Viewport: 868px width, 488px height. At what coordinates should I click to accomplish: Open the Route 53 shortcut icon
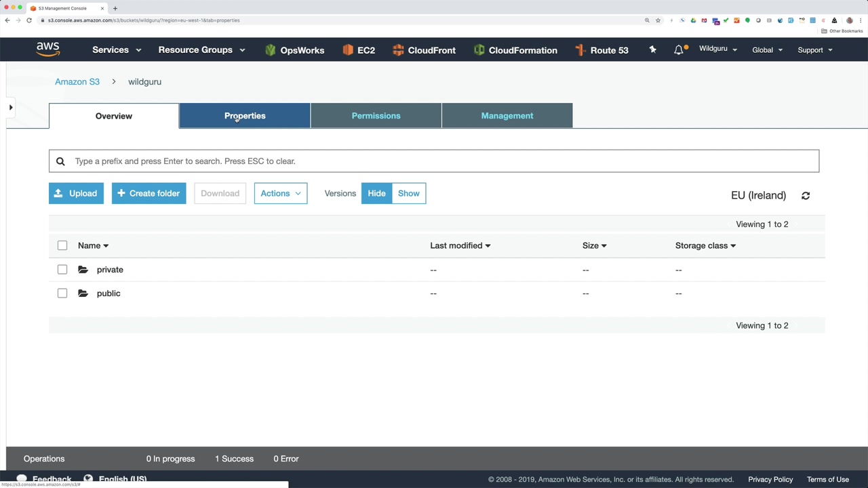point(580,50)
